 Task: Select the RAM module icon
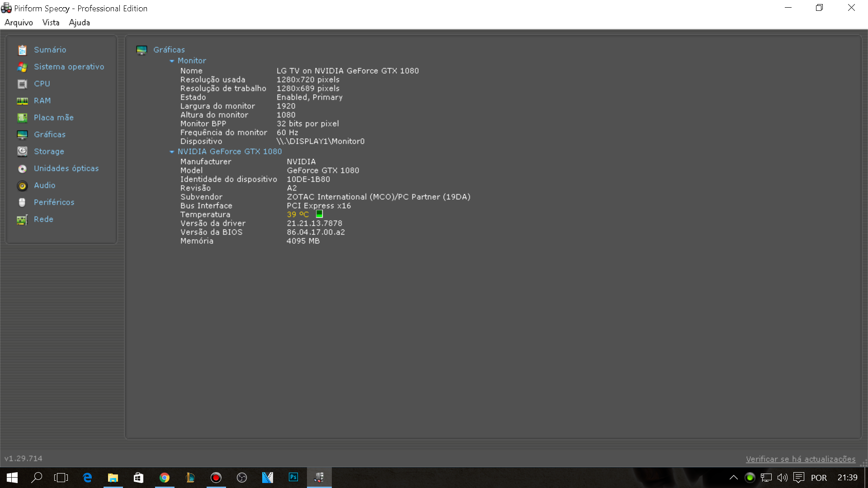coord(22,101)
